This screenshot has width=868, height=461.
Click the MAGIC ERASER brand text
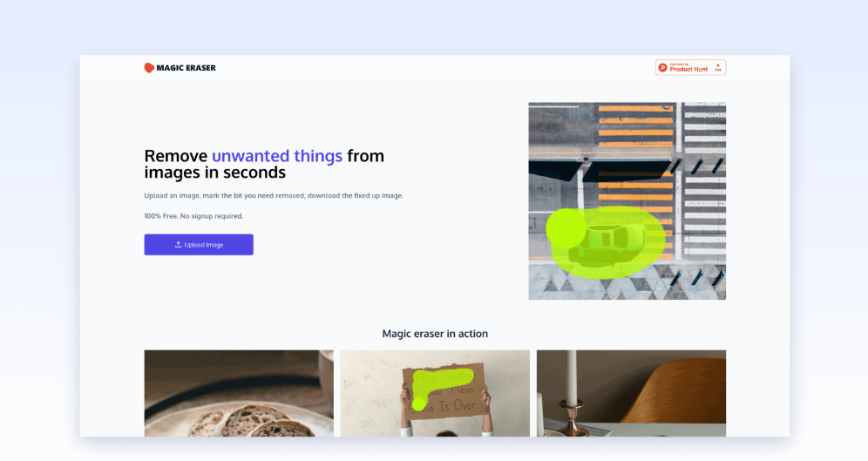186,67
